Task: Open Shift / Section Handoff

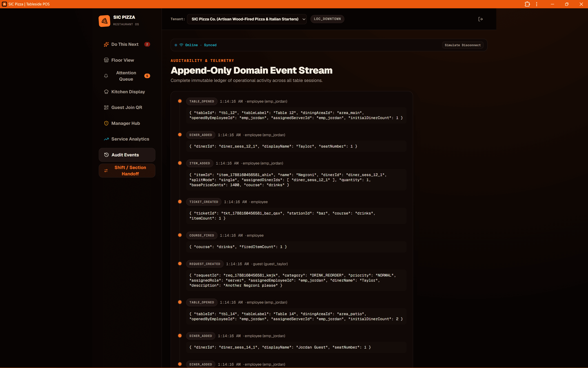Action: click(x=127, y=171)
